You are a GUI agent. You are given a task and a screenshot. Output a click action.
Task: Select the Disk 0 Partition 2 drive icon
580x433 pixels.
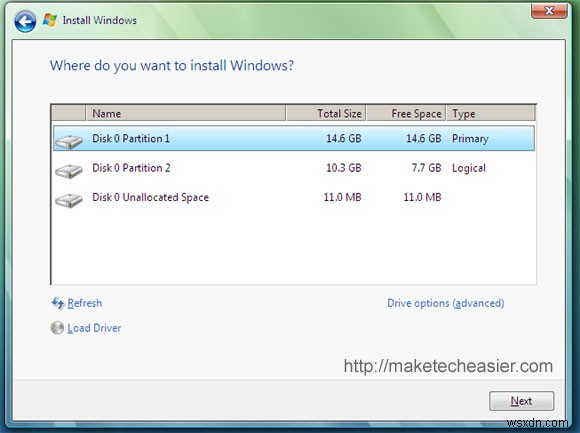click(x=69, y=171)
